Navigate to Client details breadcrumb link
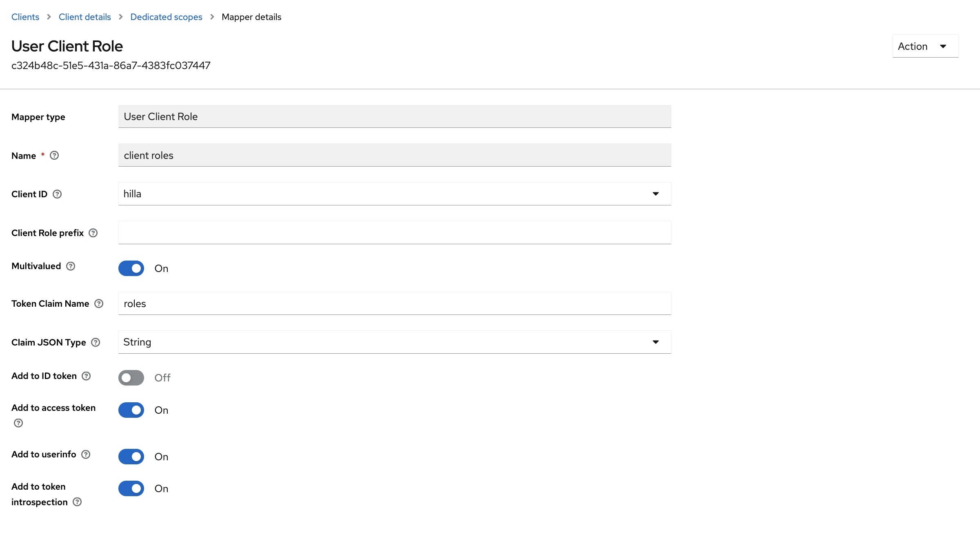 (85, 17)
